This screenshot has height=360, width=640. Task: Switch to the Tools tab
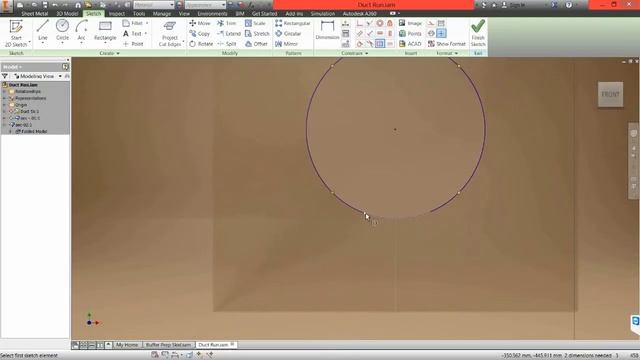[x=139, y=13]
